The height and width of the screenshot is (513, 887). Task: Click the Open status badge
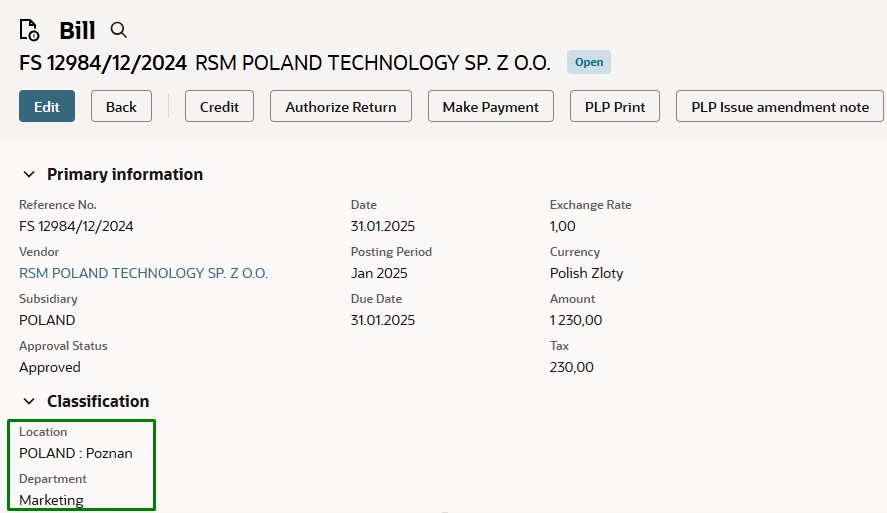[589, 62]
